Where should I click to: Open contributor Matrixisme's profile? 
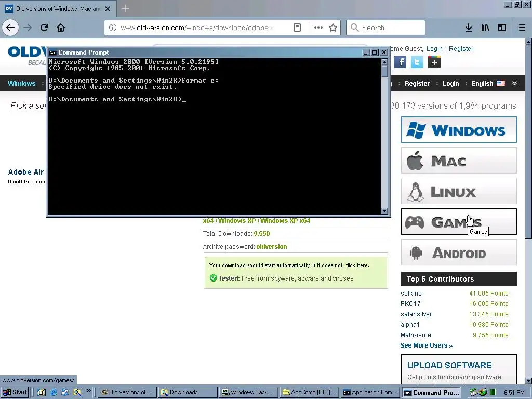point(416,335)
